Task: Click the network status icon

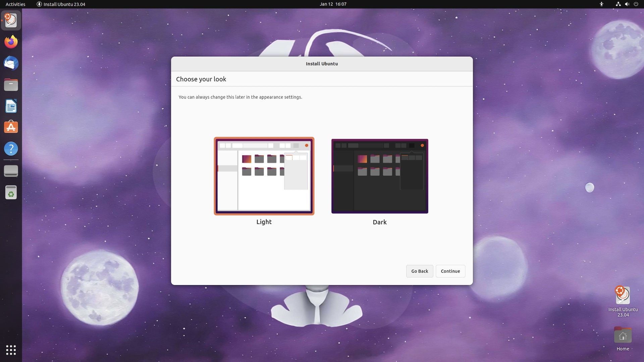Action: click(x=618, y=4)
